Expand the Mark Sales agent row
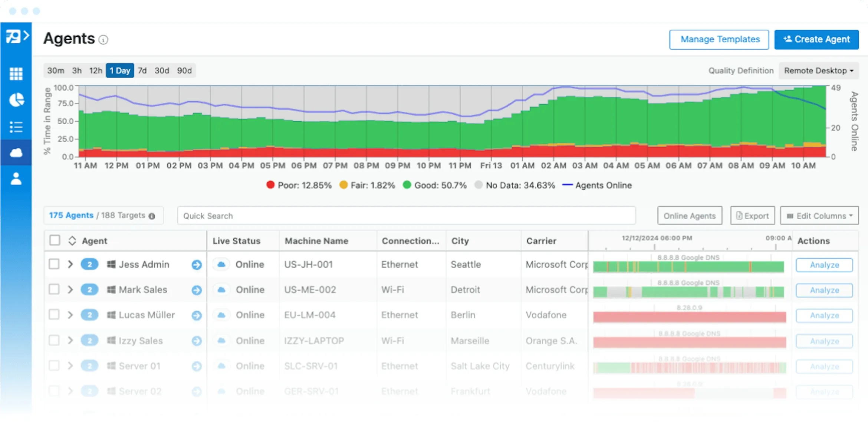The width and height of the screenshot is (868, 423). [x=70, y=289]
